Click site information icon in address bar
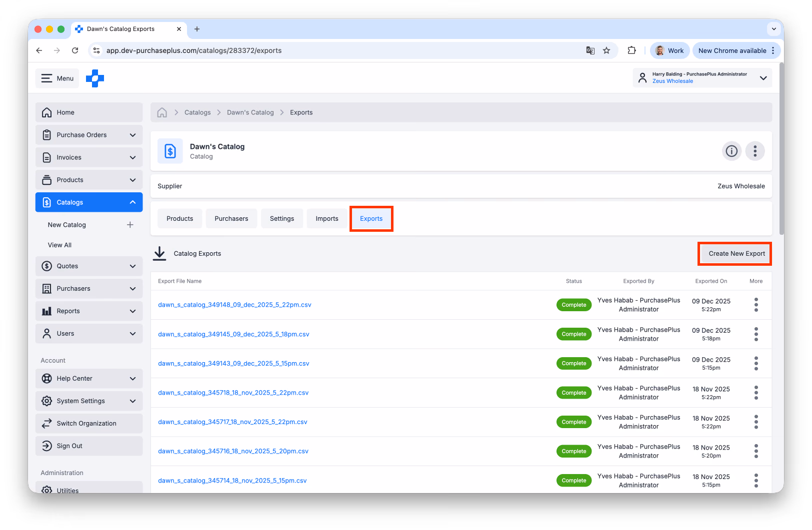Screen dimensions: 812x530 97,50
